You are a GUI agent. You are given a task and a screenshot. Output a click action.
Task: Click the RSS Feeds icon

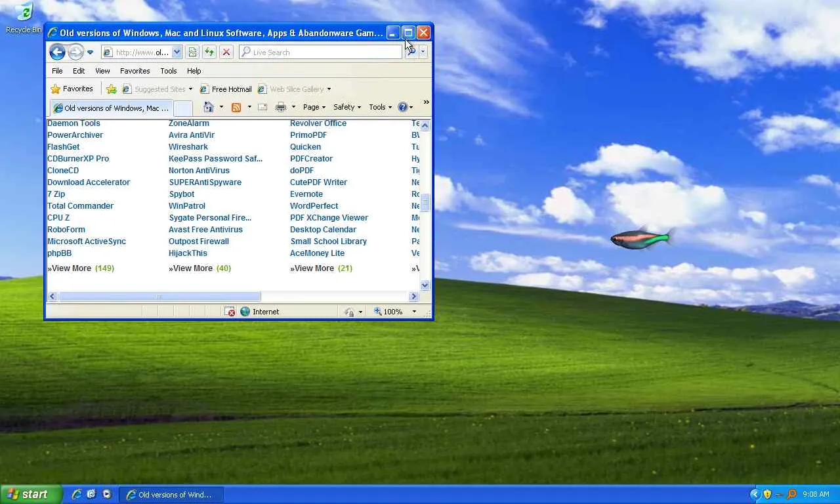(x=236, y=107)
